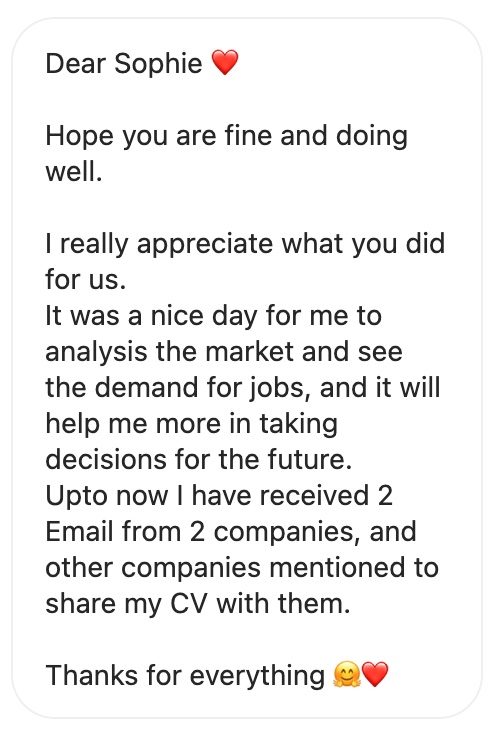Click the text 'Email from 2 companies'
This screenshot has width=500, height=734.
point(200,533)
